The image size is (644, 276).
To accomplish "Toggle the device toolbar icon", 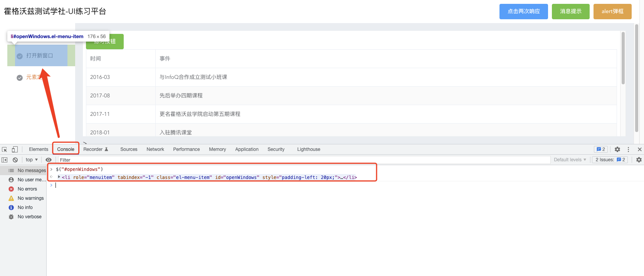I will [x=15, y=149].
